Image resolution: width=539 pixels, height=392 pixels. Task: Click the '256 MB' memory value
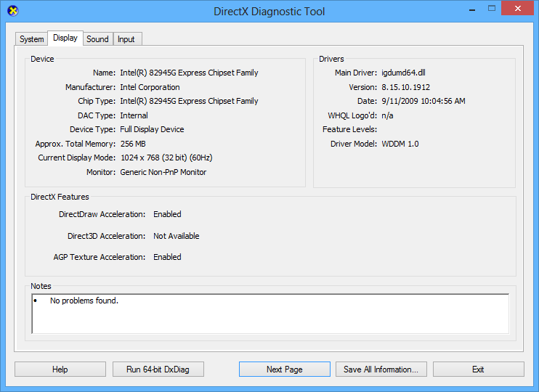[x=133, y=144]
